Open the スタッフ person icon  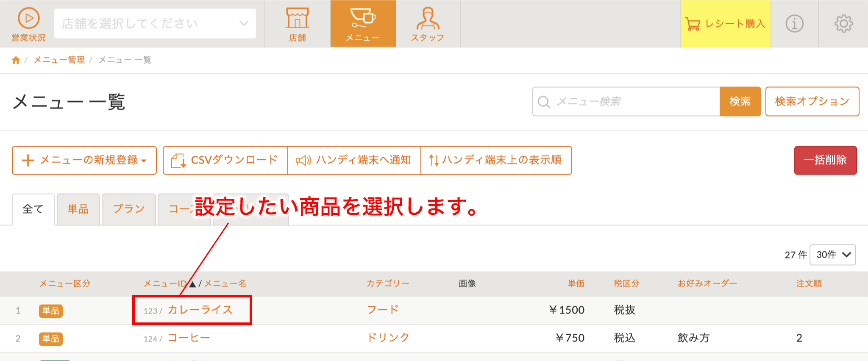(428, 18)
